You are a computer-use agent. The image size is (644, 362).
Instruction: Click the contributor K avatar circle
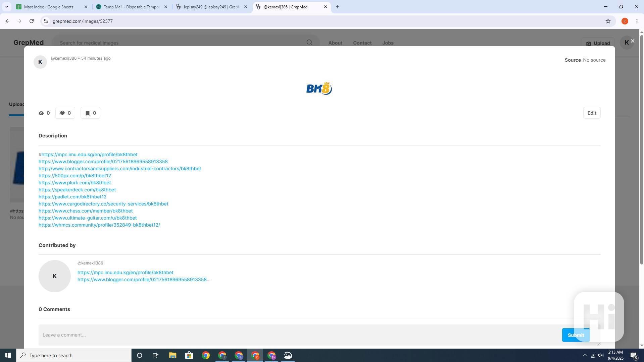coord(55,276)
